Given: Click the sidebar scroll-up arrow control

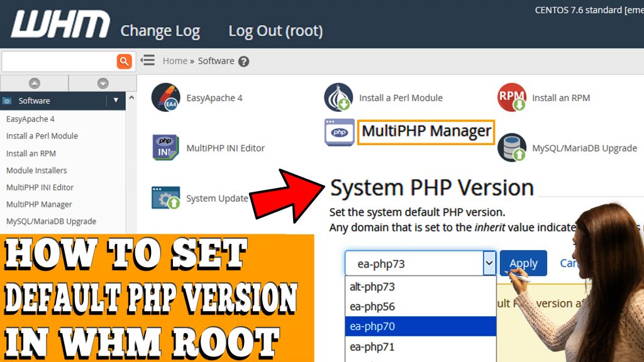Looking at the screenshot, I should click(x=35, y=83).
